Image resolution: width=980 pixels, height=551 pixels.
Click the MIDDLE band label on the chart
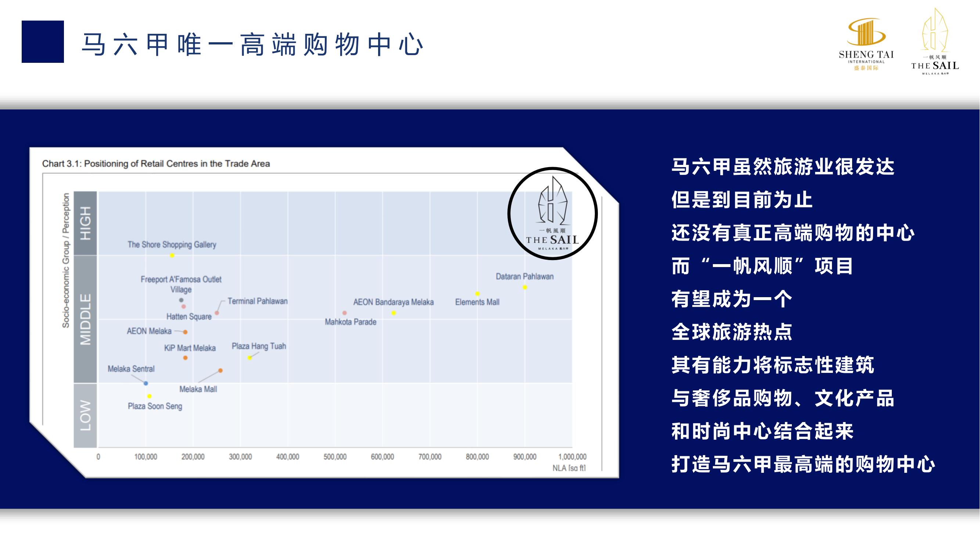click(x=85, y=319)
